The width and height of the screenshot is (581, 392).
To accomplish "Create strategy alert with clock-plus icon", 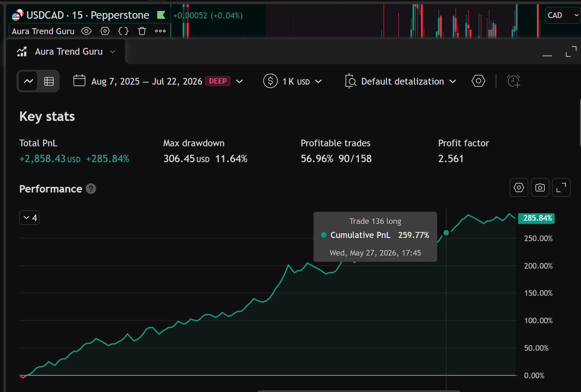I will point(514,81).
